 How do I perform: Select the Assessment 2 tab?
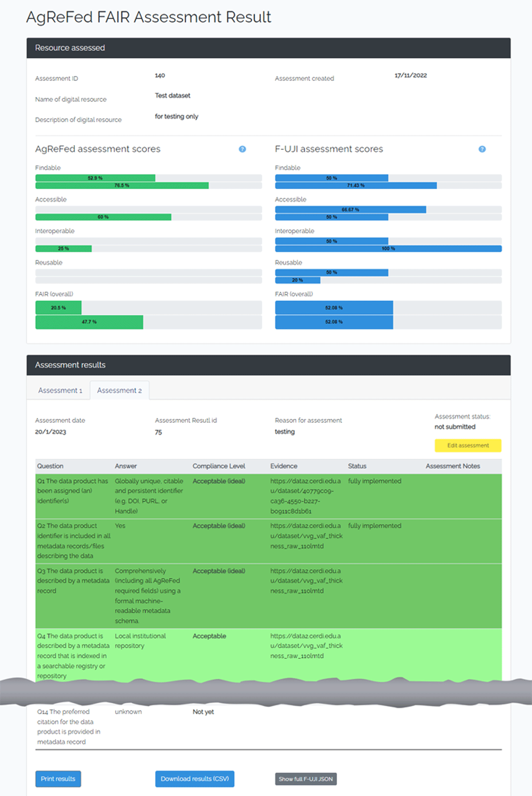[119, 390]
